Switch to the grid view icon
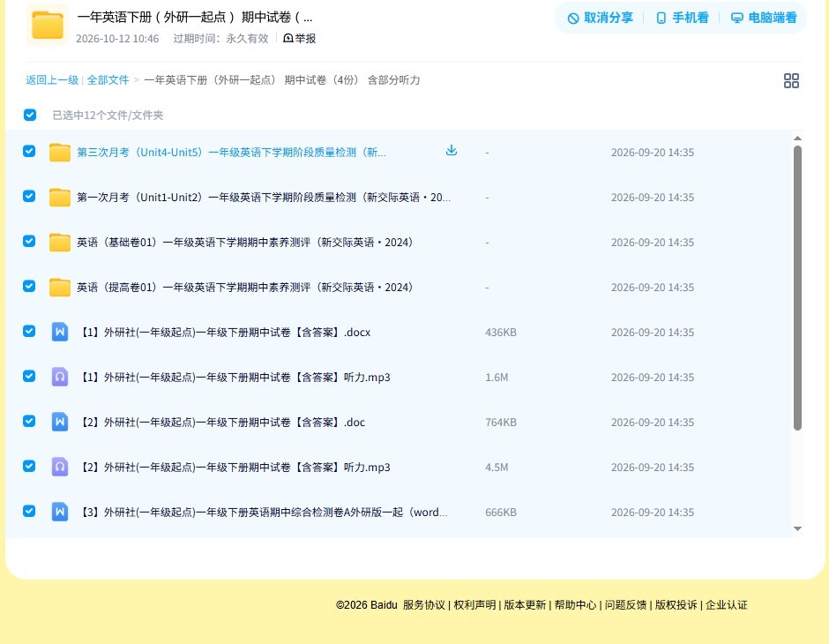829x644 pixels. [791, 80]
